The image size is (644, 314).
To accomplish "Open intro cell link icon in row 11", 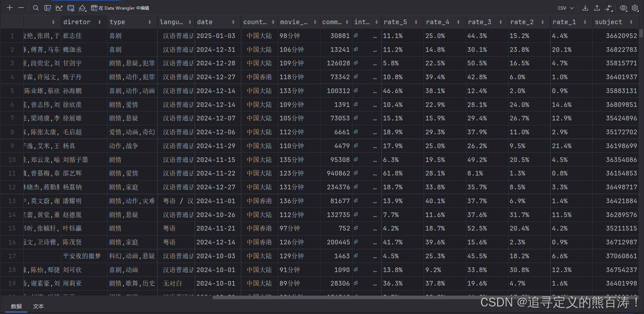I will (356, 173).
